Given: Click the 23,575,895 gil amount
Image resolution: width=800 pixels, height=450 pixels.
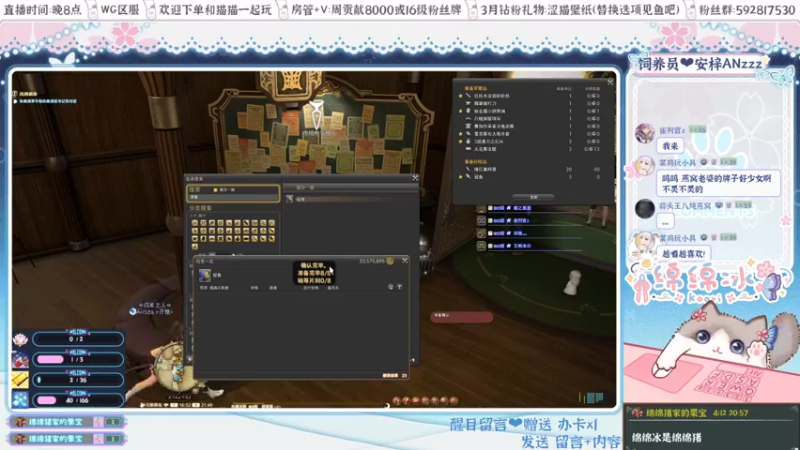Looking at the screenshot, I should click(372, 261).
